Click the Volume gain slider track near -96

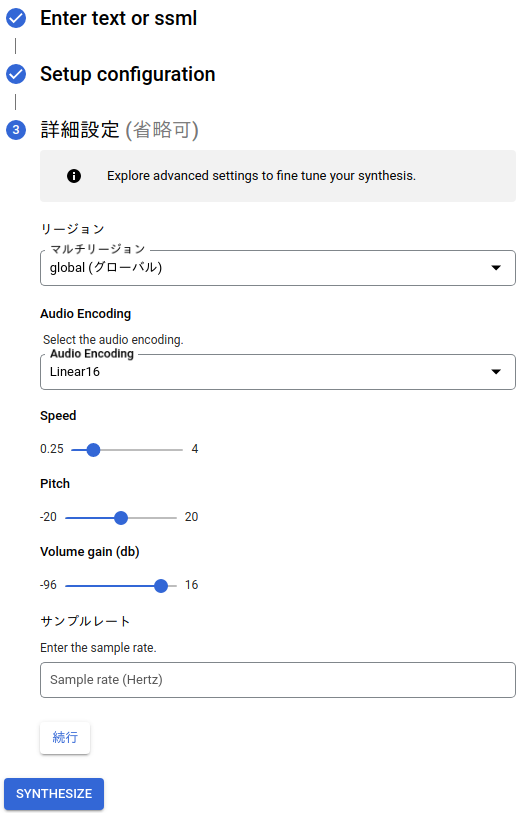[x=71, y=586]
